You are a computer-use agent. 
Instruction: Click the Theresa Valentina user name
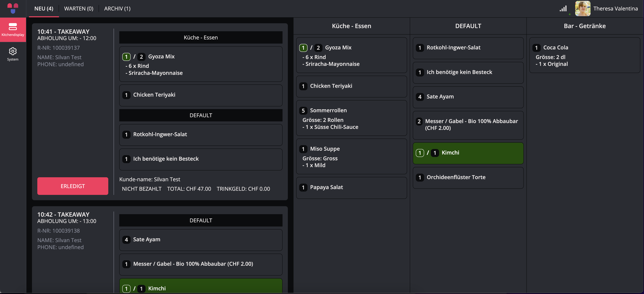pos(616,8)
